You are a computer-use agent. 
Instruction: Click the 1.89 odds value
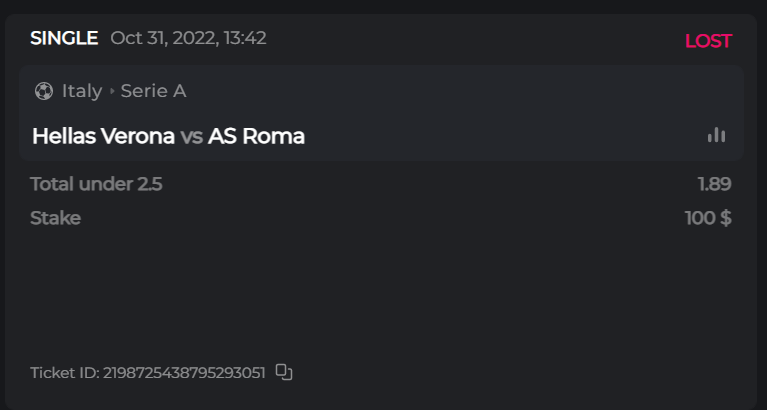coord(714,184)
